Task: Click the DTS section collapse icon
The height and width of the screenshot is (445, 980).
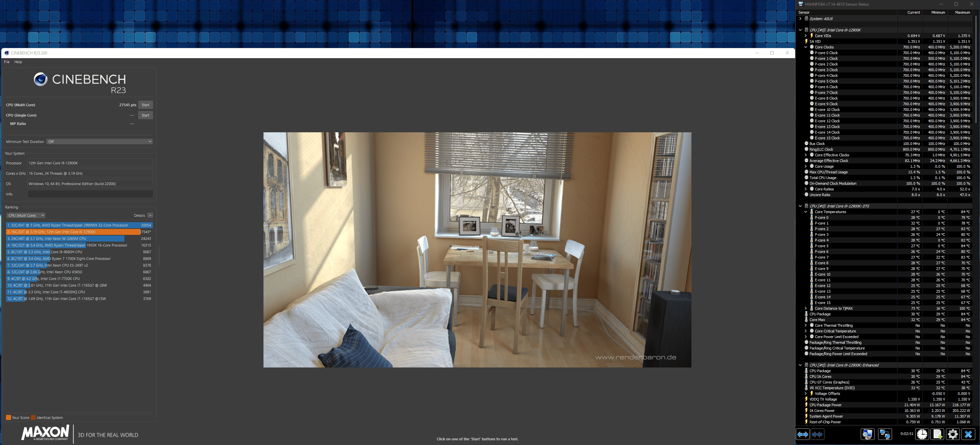Action: click(x=801, y=206)
